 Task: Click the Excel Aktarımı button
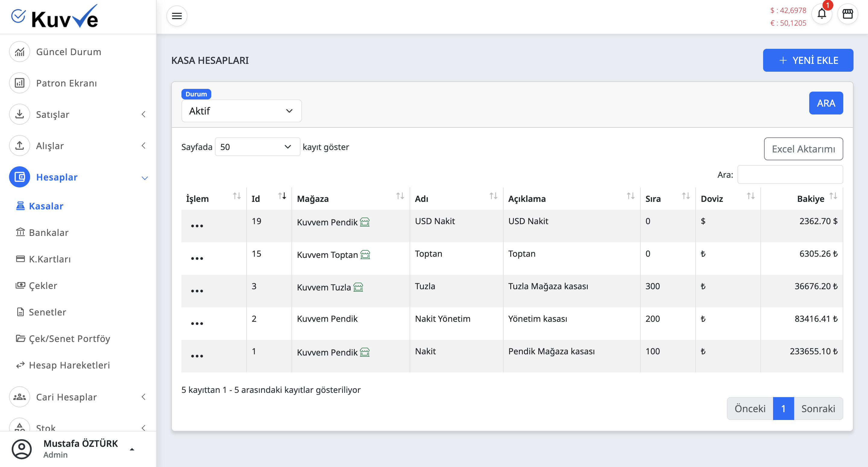coord(803,149)
